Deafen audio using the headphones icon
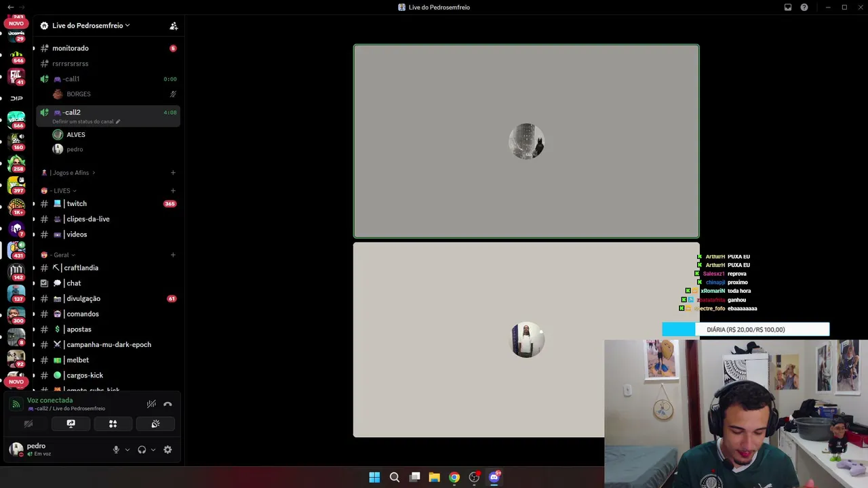 coord(142,449)
